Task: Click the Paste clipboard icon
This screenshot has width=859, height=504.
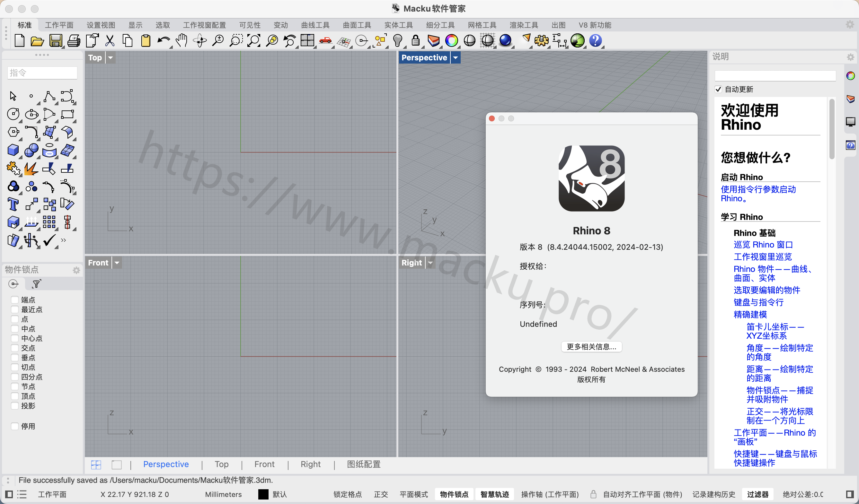Action: point(146,40)
